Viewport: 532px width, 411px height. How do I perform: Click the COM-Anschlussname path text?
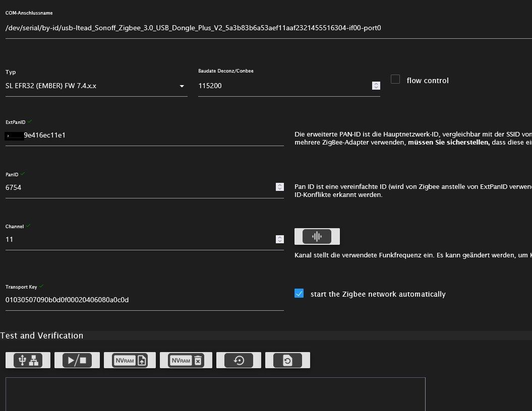click(x=193, y=28)
